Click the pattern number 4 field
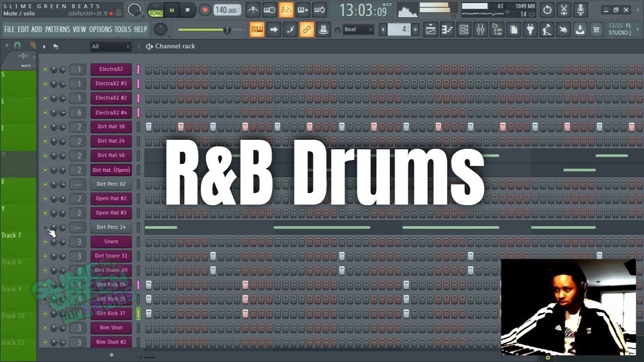This screenshot has width=644, height=362. pyautogui.click(x=400, y=30)
